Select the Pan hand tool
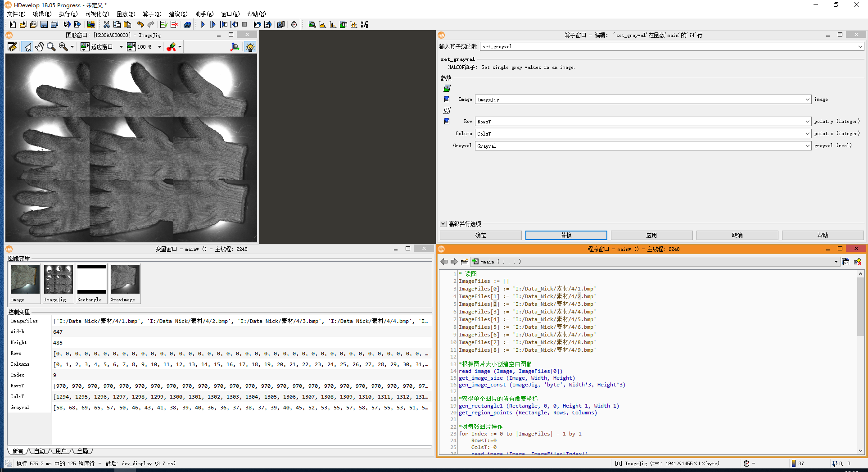This screenshot has width=868, height=472. click(39, 46)
